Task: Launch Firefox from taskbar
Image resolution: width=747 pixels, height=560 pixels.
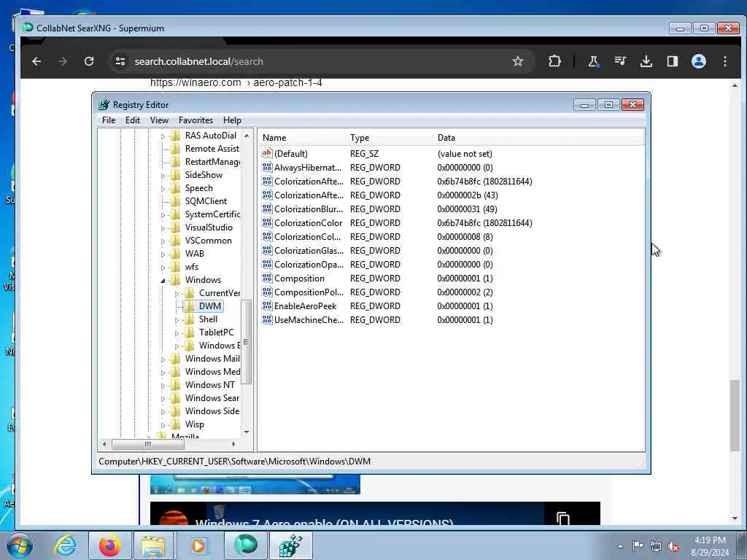Action: pos(109,545)
